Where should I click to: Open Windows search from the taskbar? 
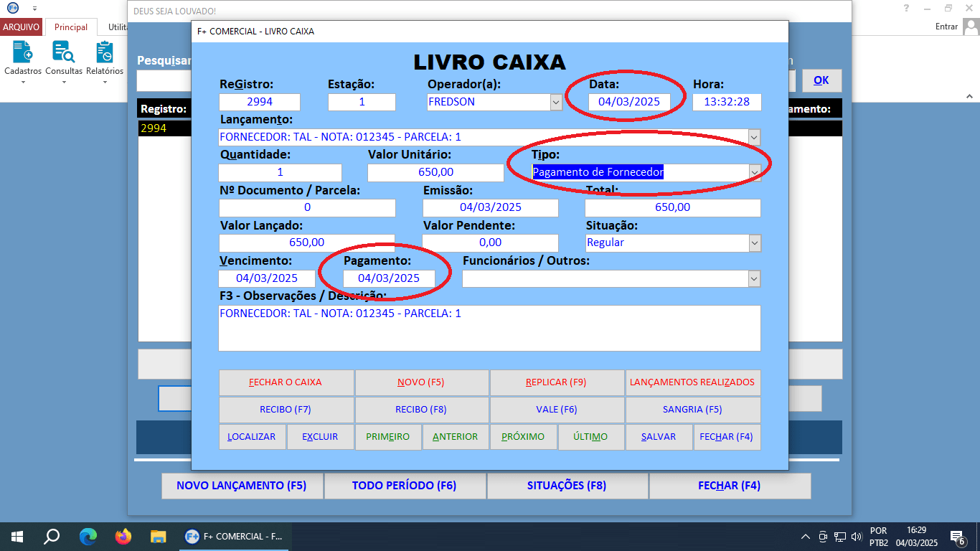52,536
